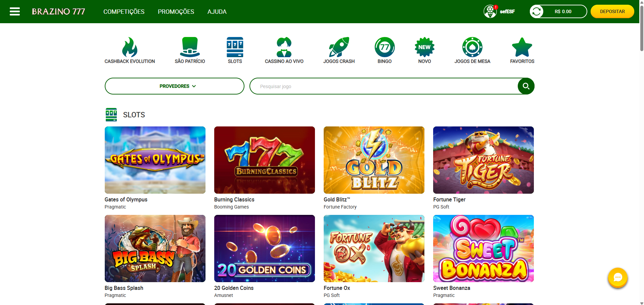Open the hamburger navigation menu
The width and height of the screenshot is (644, 305).
15,11
